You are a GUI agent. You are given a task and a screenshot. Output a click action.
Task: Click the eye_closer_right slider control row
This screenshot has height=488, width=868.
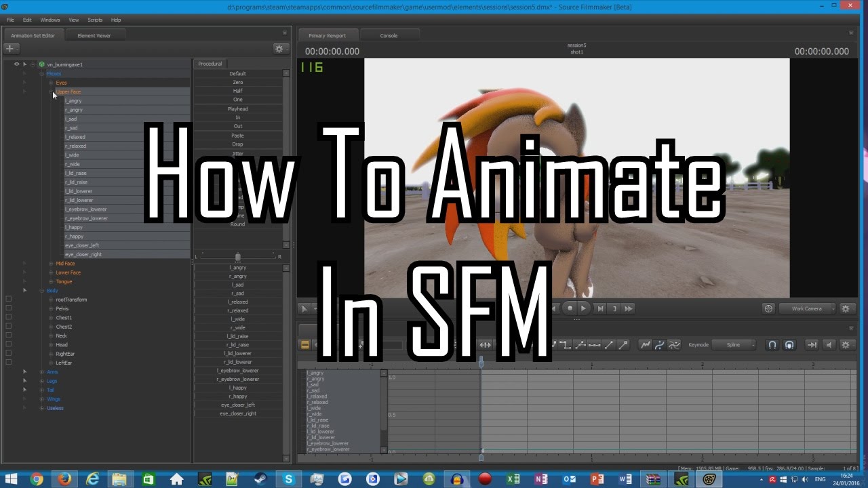pyautogui.click(x=238, y=413)
